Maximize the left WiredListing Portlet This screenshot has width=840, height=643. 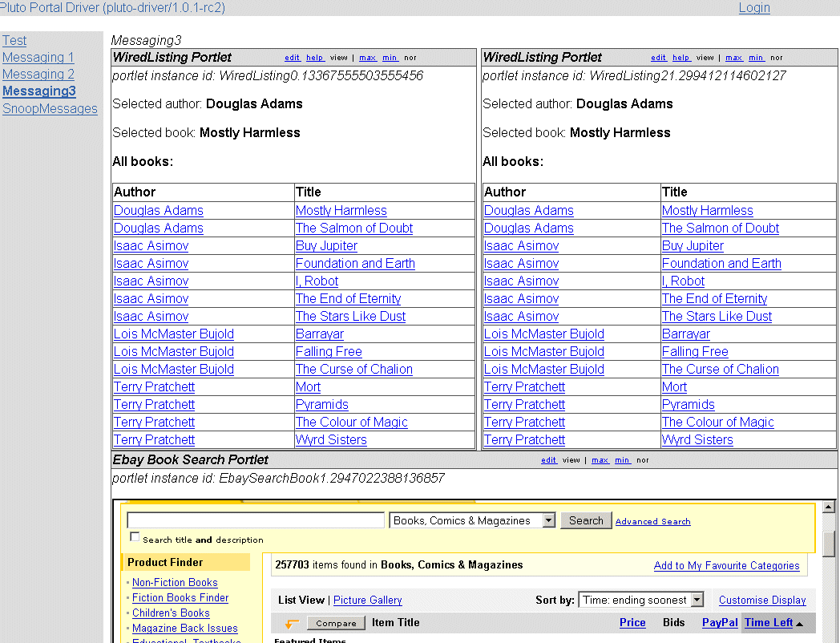[367, 58]
